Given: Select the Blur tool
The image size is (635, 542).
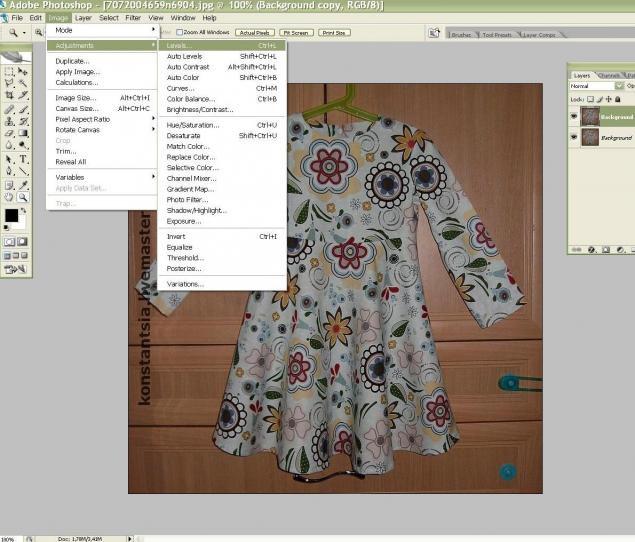Looking at the screenshot, I should [x=9, y=145].
